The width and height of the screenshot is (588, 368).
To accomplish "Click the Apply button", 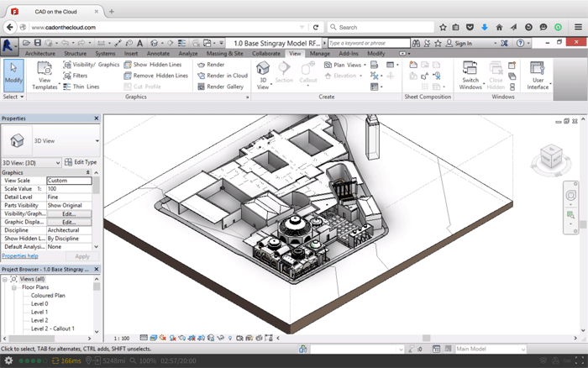I will click(x=82, y=256).
